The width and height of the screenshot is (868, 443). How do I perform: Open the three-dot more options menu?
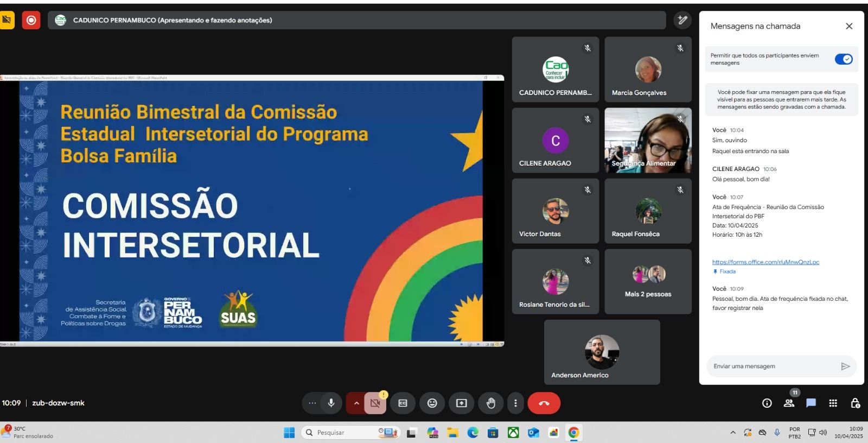click(x=515, y=403)
